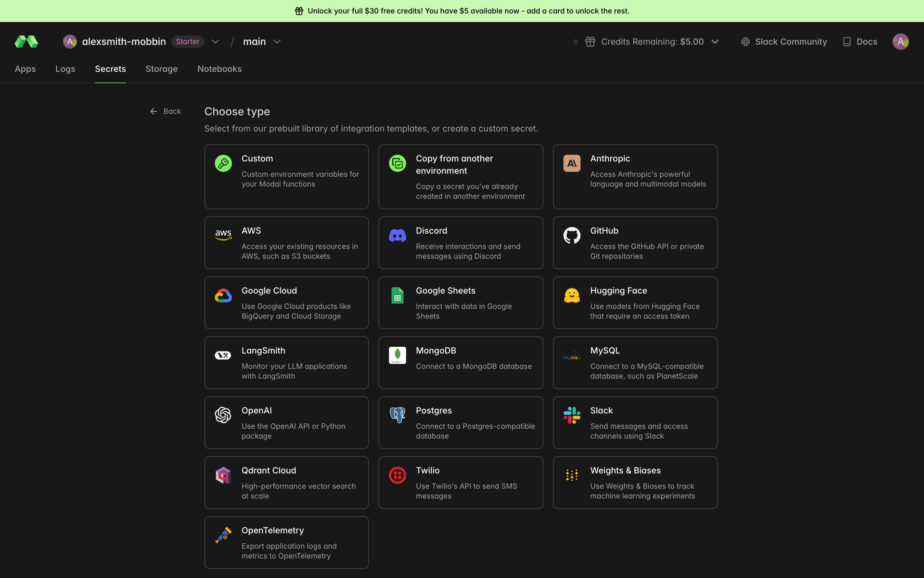Expand the main environment dropdown chevron
Screen dimensions: 924x578
(277, 42)
